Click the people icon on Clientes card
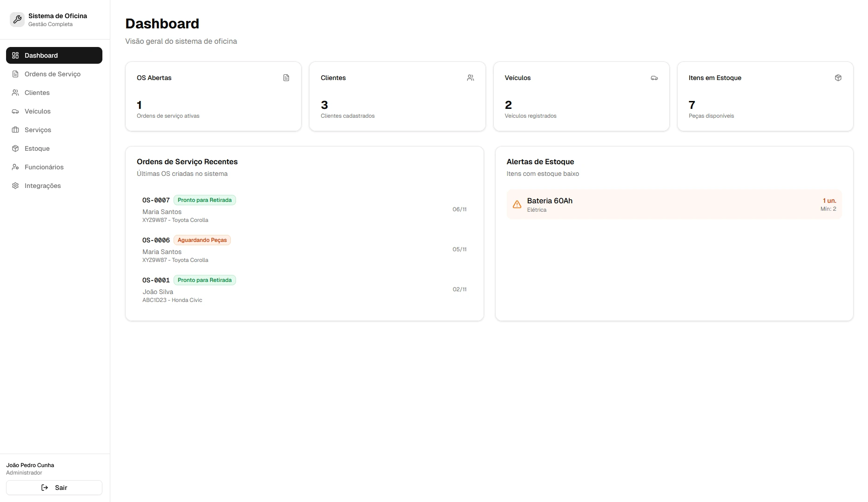 pyautogui.click(x=471, y=78)
